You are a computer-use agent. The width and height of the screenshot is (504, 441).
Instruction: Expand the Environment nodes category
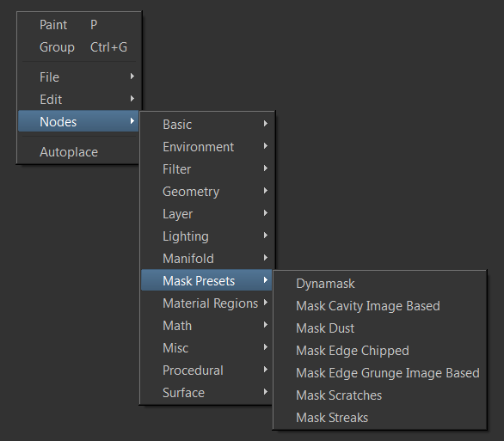tap(207, 147)
